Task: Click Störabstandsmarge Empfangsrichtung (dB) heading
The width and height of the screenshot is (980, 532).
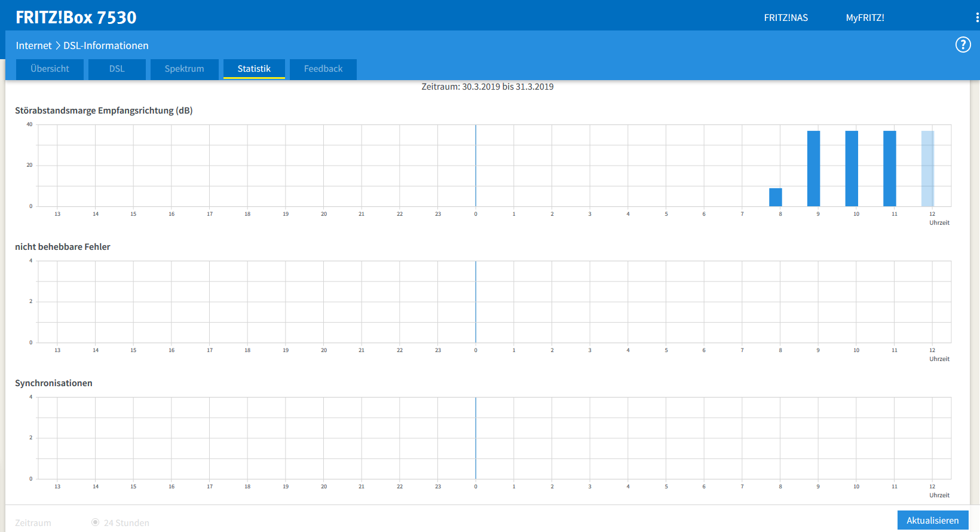Action: click(104, 111)
